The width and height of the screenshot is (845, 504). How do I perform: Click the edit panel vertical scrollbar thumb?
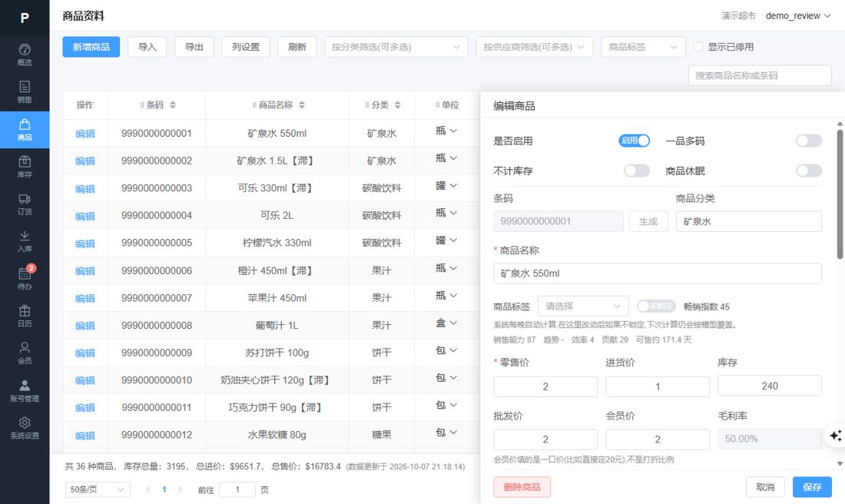[x=840, y=194]
